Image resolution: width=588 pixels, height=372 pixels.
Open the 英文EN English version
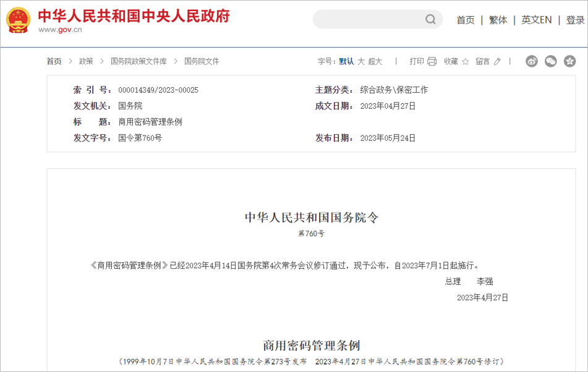point(536,20)
